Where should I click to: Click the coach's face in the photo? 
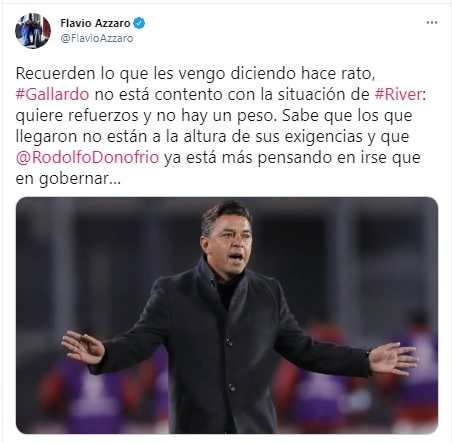229,242
